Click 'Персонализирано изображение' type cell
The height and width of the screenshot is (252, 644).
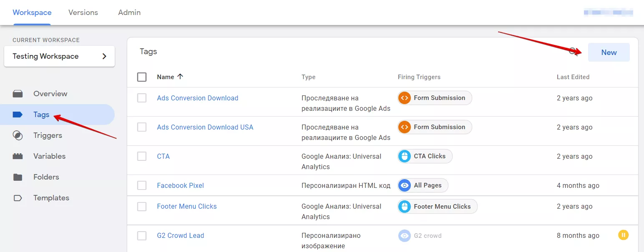click(x=331, y=240)
